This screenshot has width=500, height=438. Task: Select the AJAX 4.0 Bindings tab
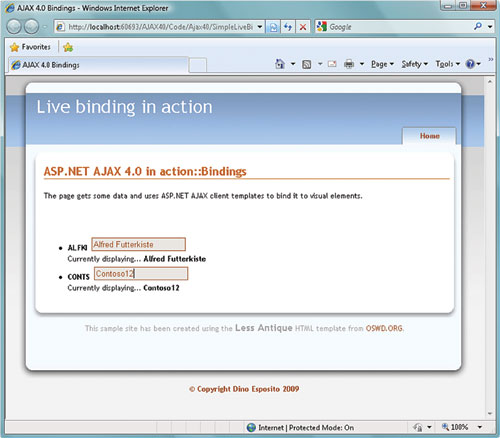(98, 65)
